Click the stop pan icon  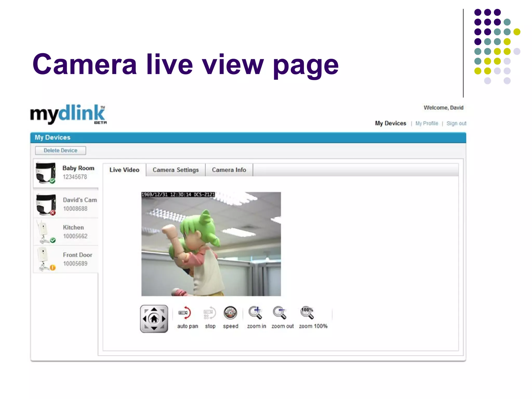tap(209, 313)
